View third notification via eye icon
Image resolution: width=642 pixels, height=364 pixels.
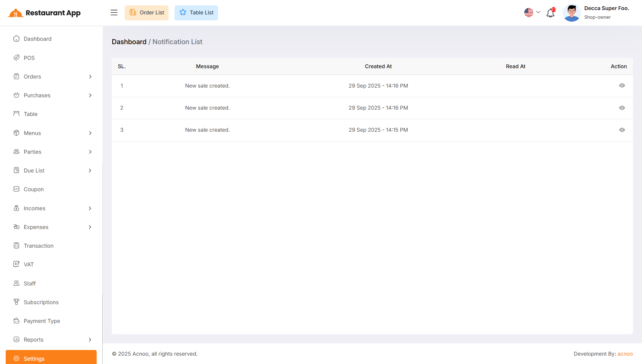622,130
